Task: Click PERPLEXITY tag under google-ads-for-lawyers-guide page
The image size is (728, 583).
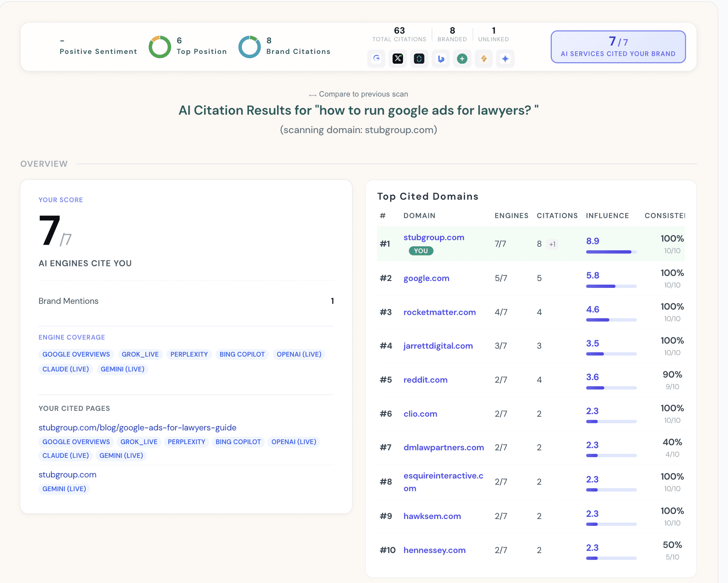Action: pos(186,442)
